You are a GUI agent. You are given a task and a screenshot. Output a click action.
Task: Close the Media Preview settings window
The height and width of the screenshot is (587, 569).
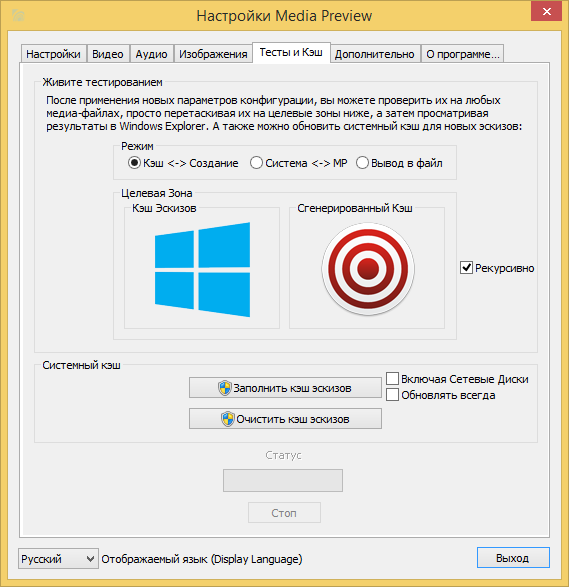(547, 12)
